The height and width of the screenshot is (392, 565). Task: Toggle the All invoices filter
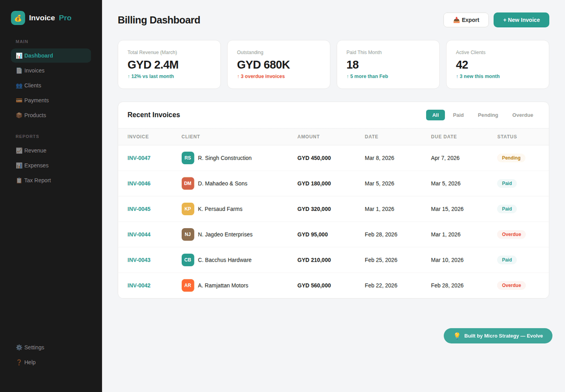coord(435,115)
